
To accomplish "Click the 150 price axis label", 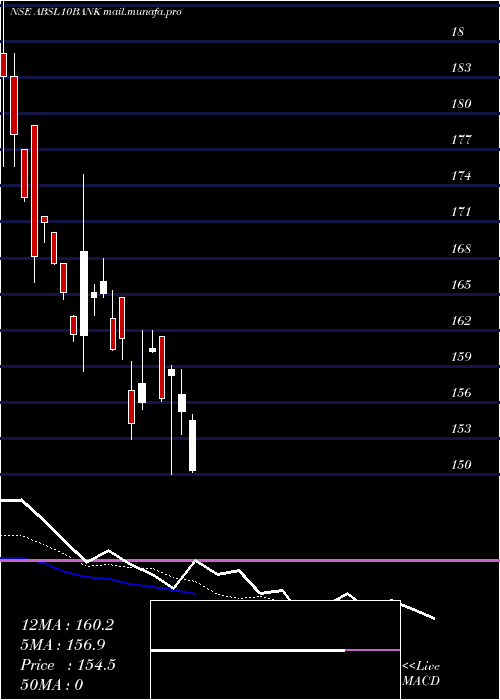I will pos(461,465).
